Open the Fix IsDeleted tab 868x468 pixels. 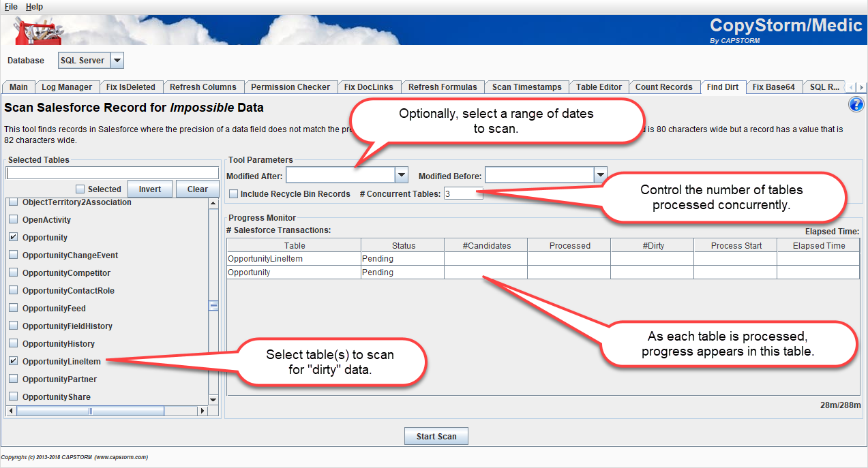click(x=131, y=87)
